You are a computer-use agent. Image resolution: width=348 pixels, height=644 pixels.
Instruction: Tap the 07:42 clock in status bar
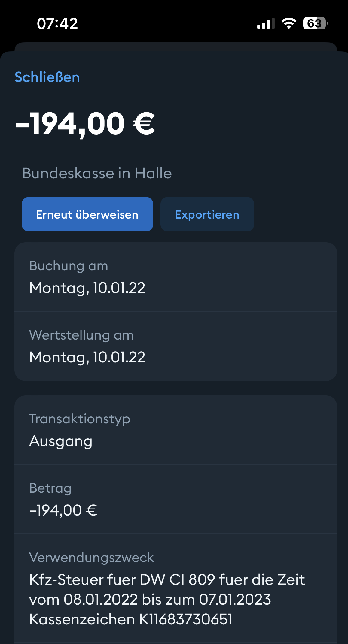tap(57, 24)
